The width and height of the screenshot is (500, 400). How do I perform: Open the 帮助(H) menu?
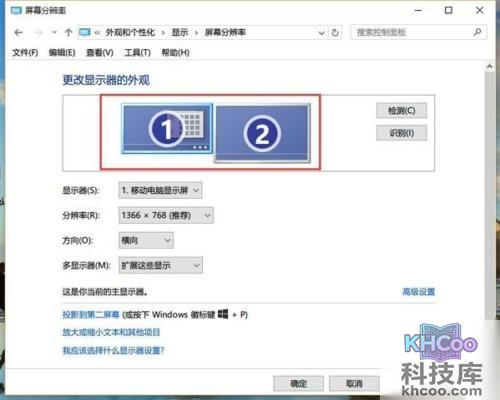(x=175, y=53)
